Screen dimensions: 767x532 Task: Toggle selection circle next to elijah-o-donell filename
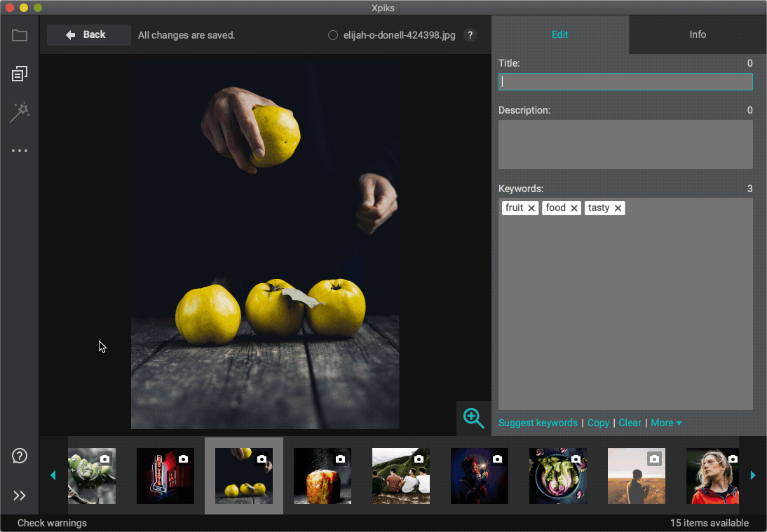pos(333,35)
